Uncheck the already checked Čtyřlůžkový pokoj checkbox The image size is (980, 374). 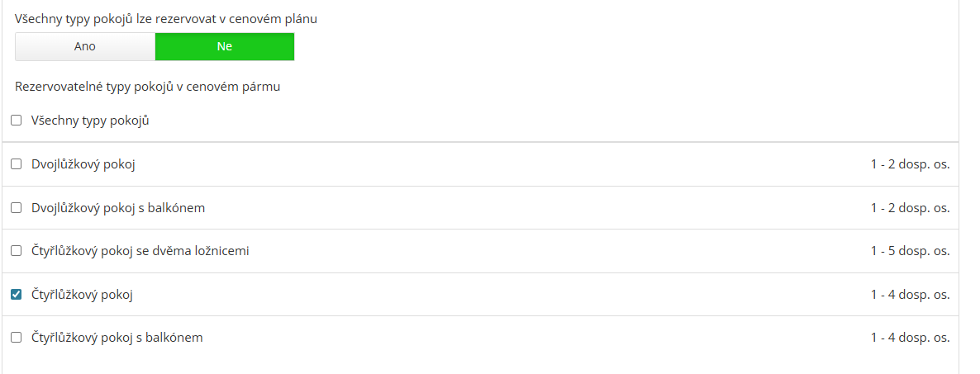pyautogui.click(x=16, y=295)
